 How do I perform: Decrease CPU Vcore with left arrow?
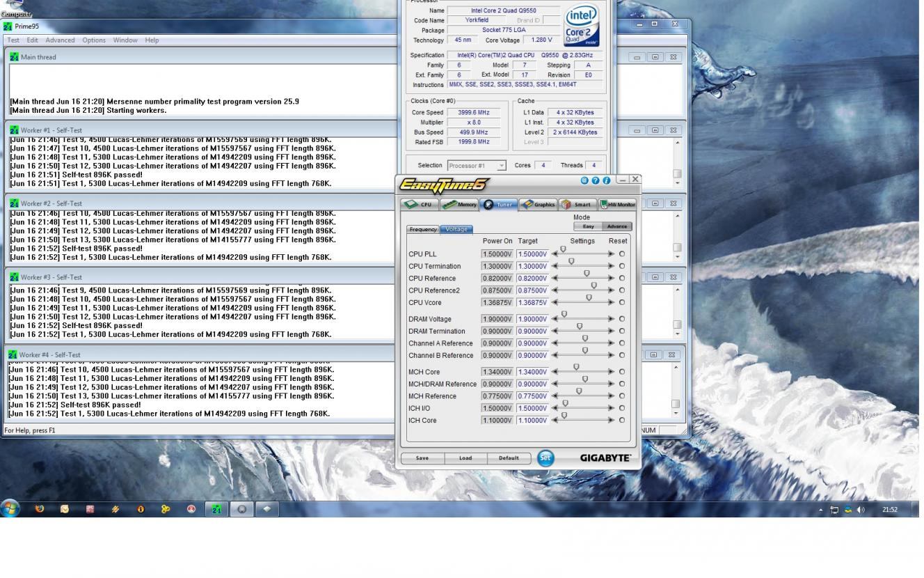(555, 302)
